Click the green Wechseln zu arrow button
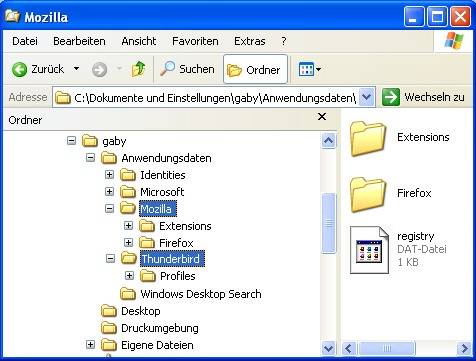 click(390, 97)
